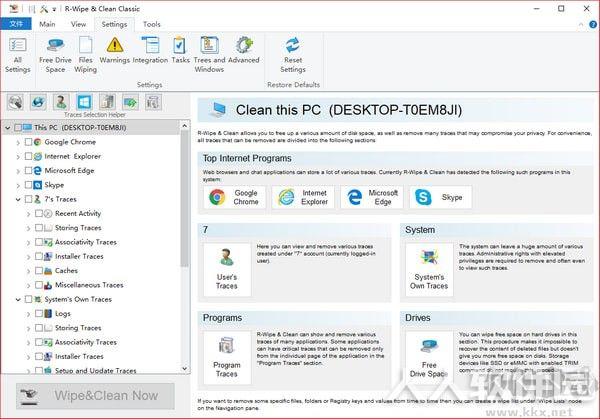
Task: Switch to the View ribbon tab
Action: click(78, 24)
